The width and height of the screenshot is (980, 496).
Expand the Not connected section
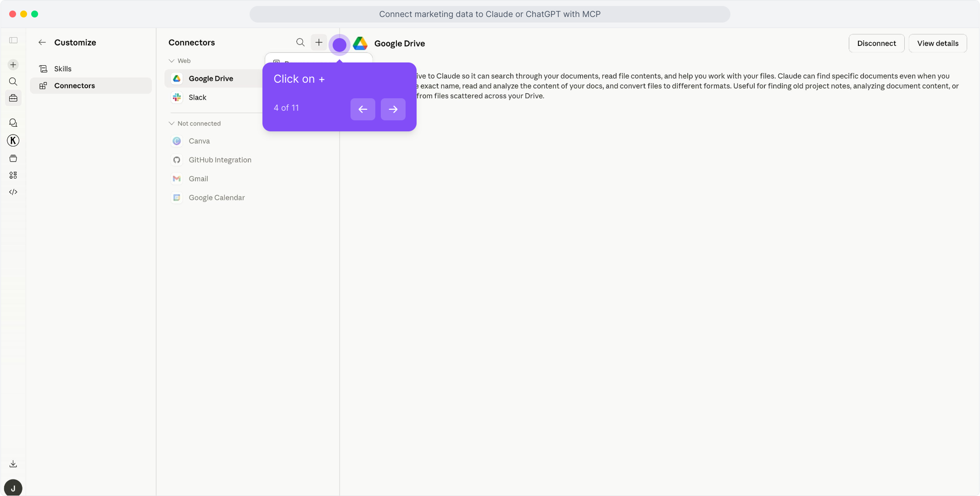(172, 123)
